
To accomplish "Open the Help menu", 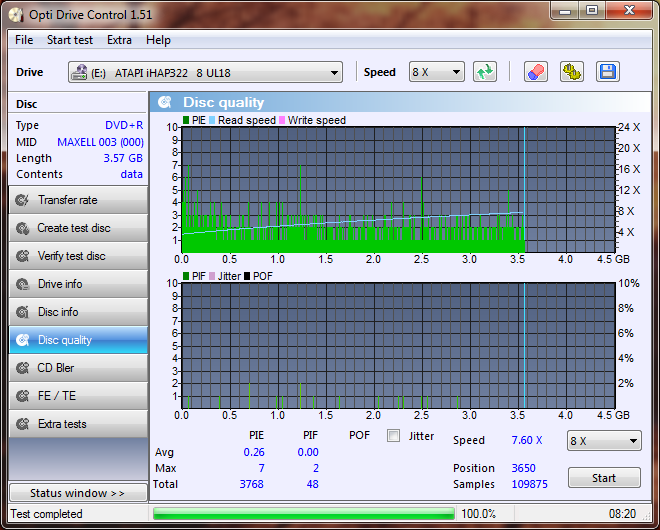I will (158, 40).
